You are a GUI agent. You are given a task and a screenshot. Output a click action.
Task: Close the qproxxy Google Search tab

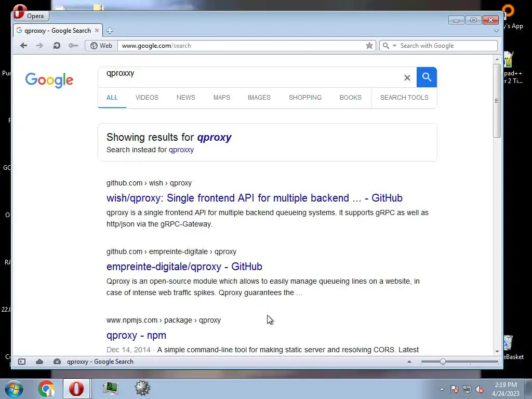pyautogui.click(x=97, y=31)
